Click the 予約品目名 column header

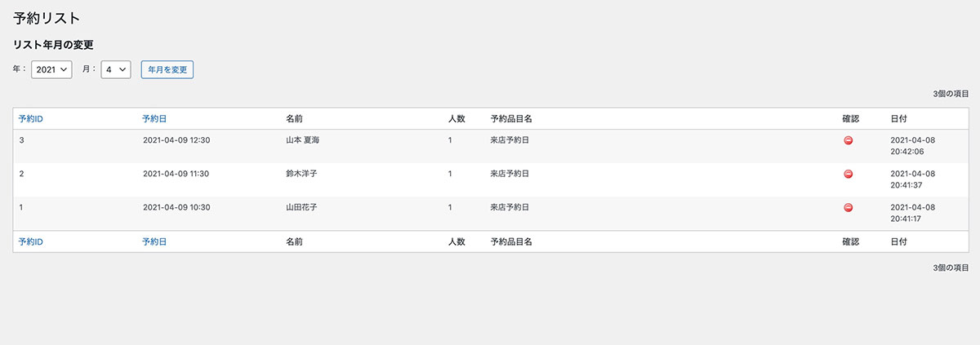point(511,119)
